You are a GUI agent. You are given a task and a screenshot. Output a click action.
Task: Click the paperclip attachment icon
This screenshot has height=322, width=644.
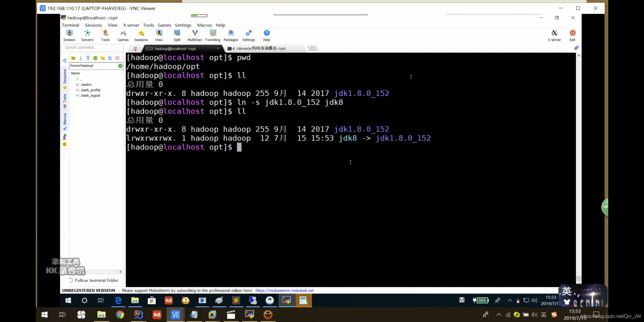576,48
